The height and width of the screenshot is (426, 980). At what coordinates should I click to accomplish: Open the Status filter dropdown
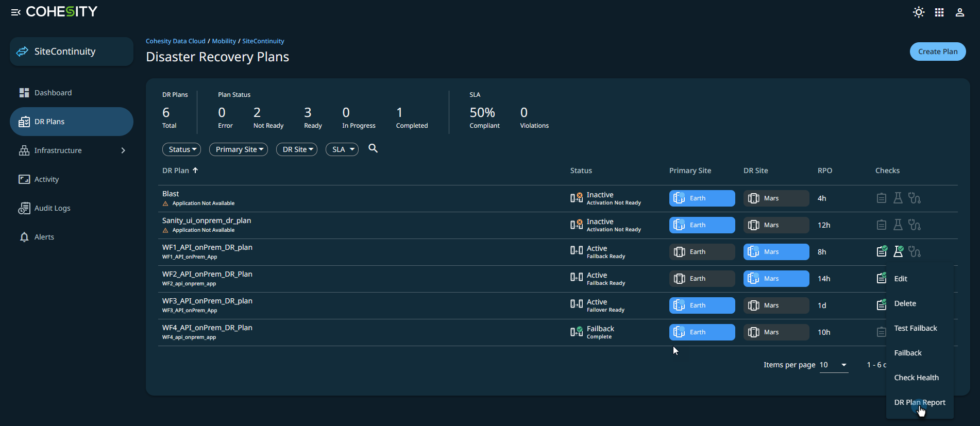pos(181,149)
